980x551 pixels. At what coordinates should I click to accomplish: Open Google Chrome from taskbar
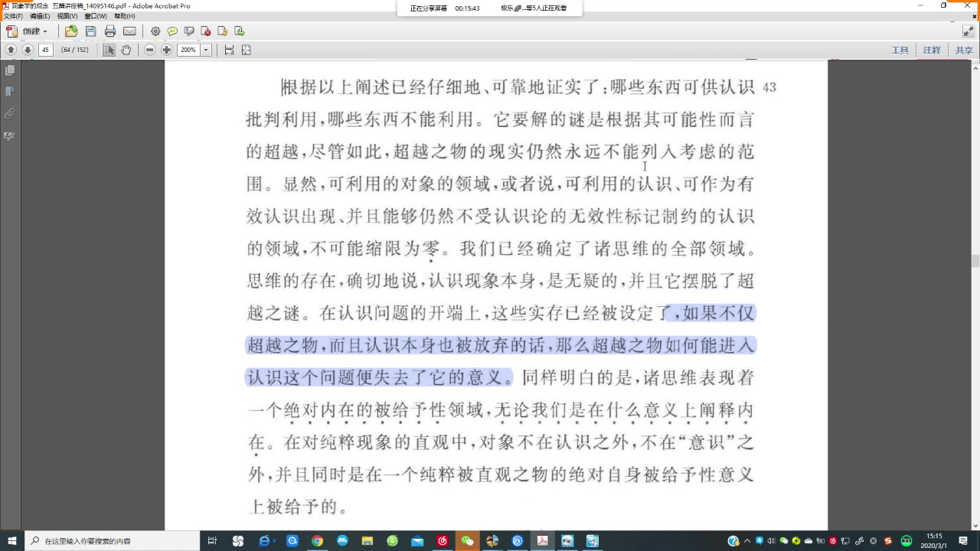pyautogui.click(x=317, y=541)
